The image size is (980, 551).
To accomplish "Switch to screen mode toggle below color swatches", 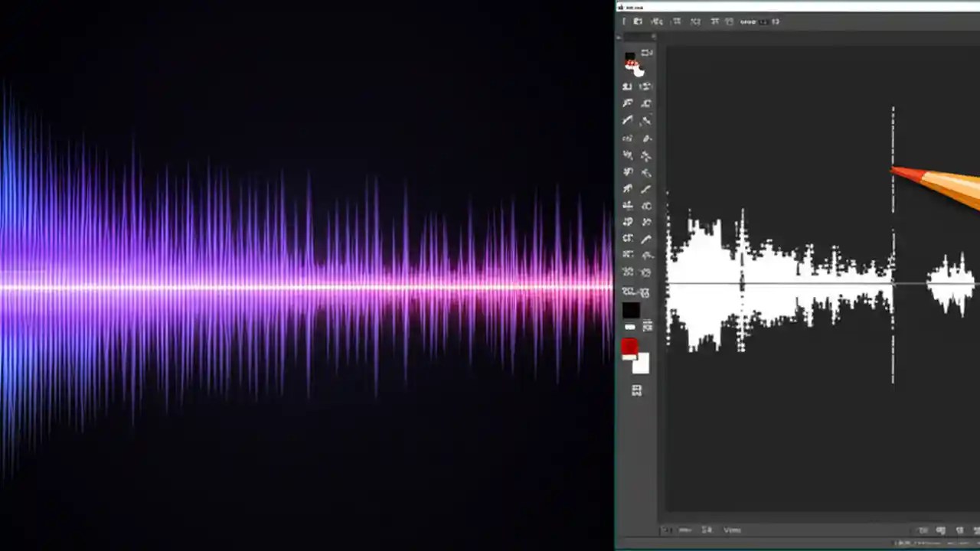I will coord(636,392).
